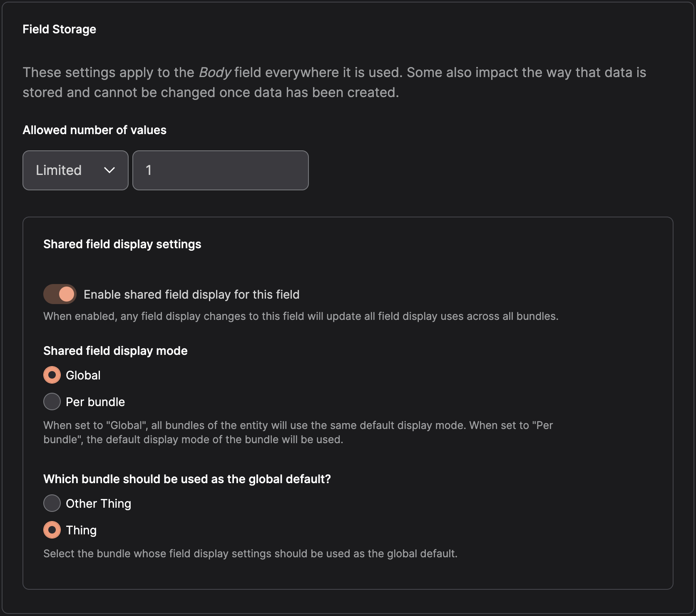Select Other Thing as global default bundle
This screenshot has width=696, height=616.
[x=52, y=503]
